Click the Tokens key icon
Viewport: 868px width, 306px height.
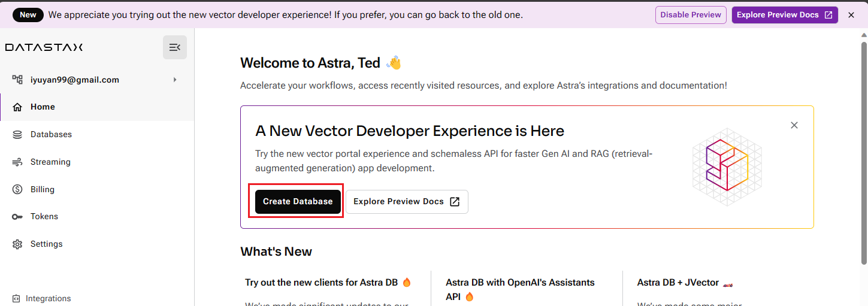[x=17, y=217]
